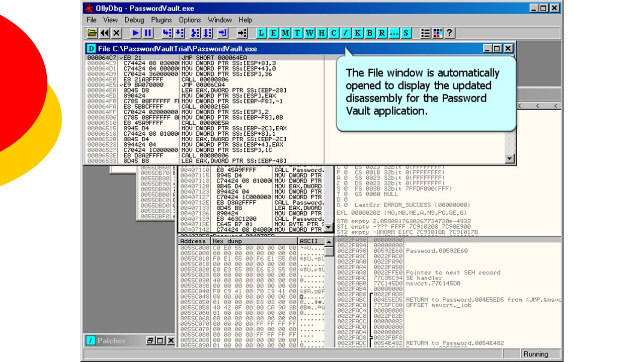This screenshot has width=644, height=362.
Task: Click the Address column header in dump pane
Action: click(194, 241)
